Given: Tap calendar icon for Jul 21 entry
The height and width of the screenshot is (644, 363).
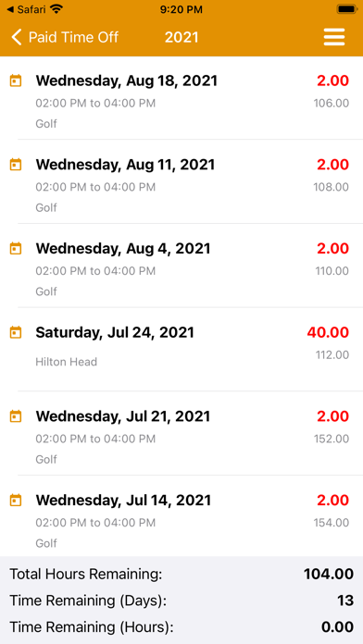Looking at the screenshot, I should [16, 416].
